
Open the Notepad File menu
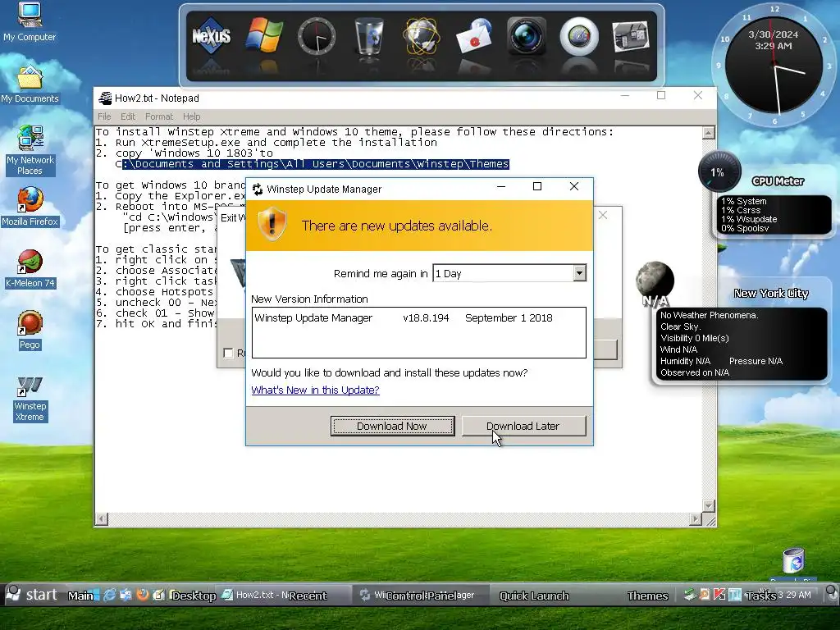[104, 116]
